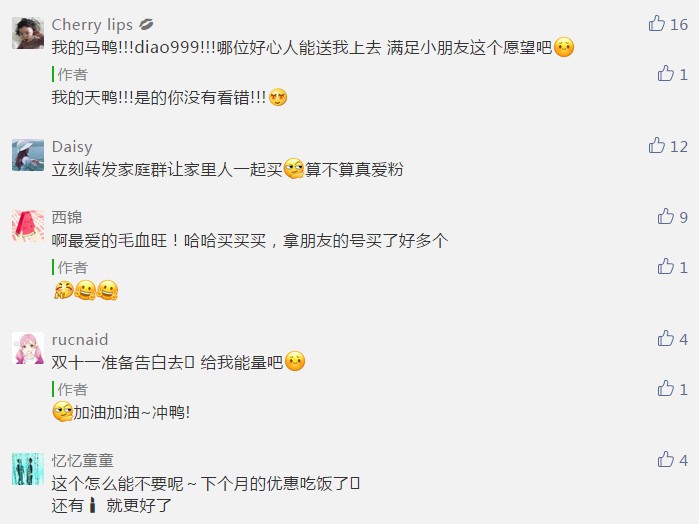Screen dimensions: 699x524
Task: Open 忆忆童童's avatar picture
Action: [x=28, y=469]
